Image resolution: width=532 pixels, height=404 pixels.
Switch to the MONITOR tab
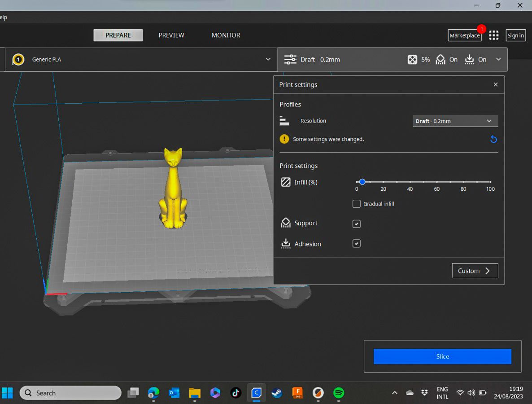coord(226,35)
